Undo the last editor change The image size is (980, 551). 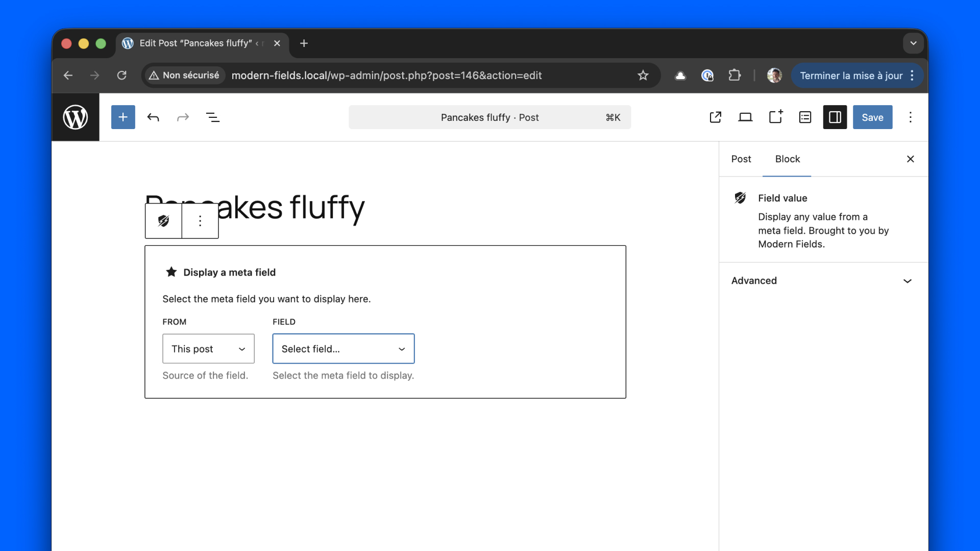[153, 117]
